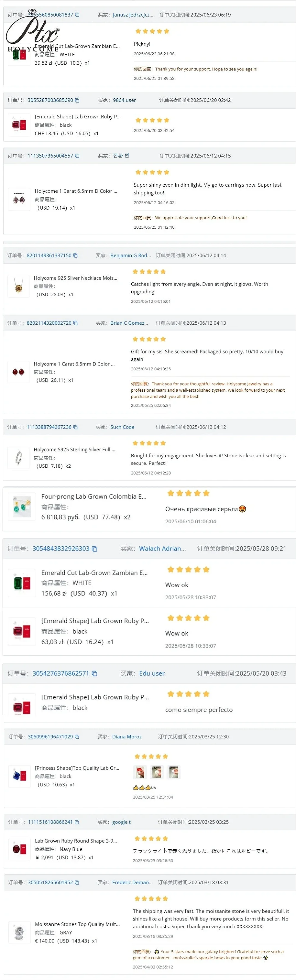296x980 pixels.
Task: Open the Moissanite Stones product thumbnail
Action: point(19,932)
